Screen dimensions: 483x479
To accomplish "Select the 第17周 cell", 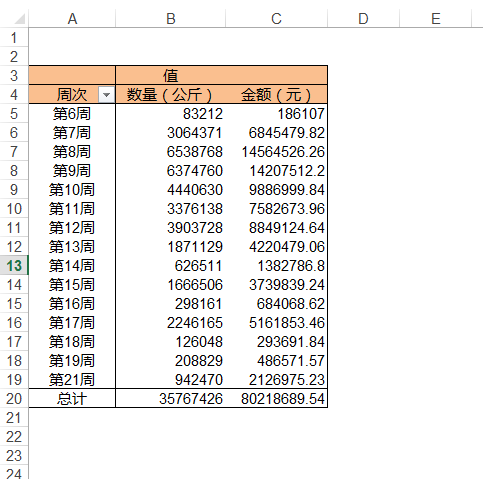I will pyautogui.click(x=72, y=323).
